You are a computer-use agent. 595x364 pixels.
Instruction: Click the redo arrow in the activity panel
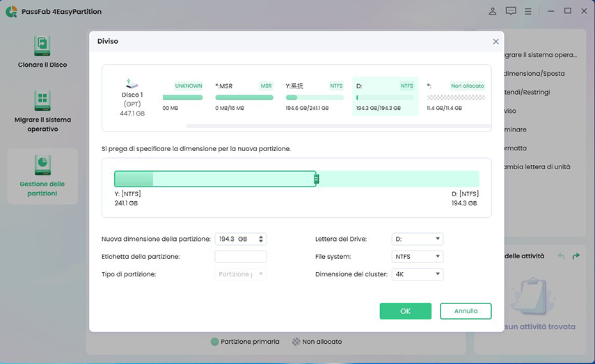576,257
